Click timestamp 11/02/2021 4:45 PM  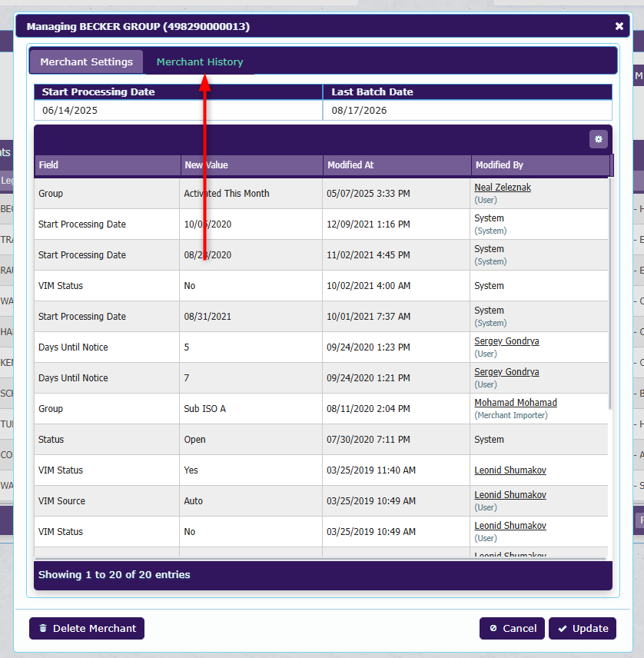[368, 254]
